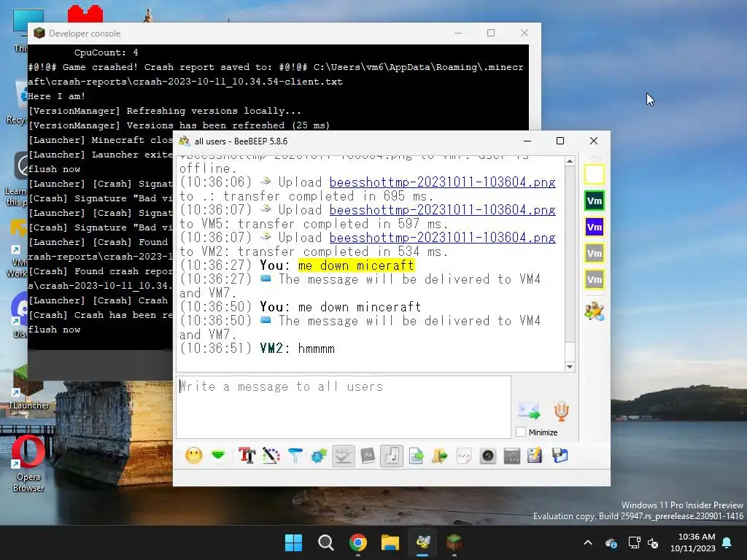Click the code snippet page icon
747x560 pixels.
(x=463, y=456)
